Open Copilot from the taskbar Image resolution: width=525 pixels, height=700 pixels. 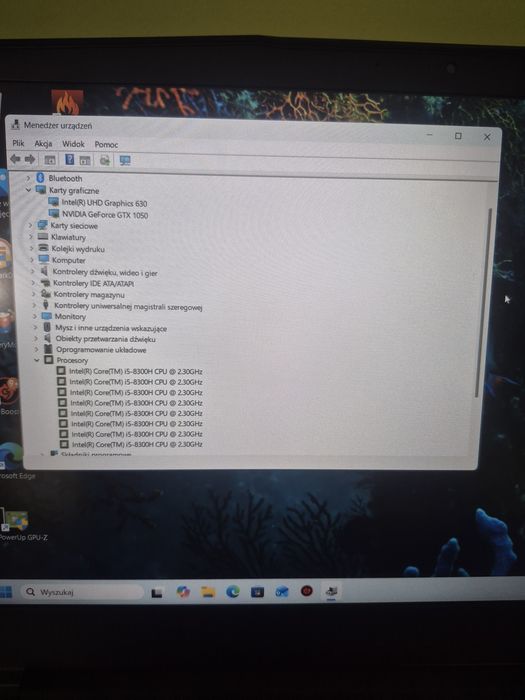[183, 592]
